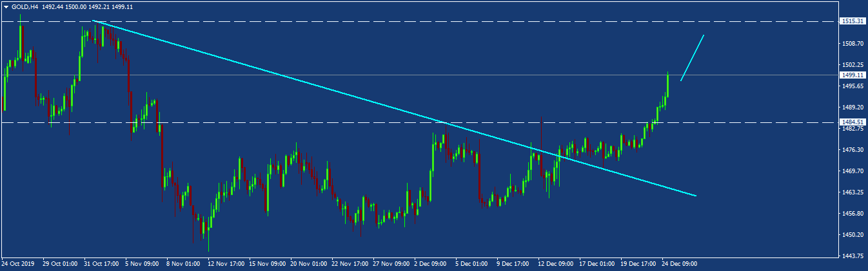Click the 5 Dec 01:00 time label
The height and width of the screenshot is (271, 868).
473,264
